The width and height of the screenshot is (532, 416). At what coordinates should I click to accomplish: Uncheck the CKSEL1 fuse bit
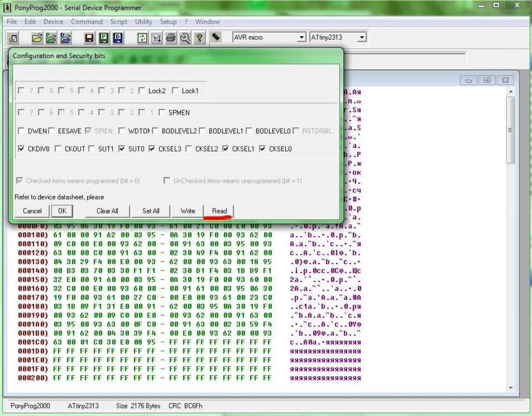click(225, 149)
